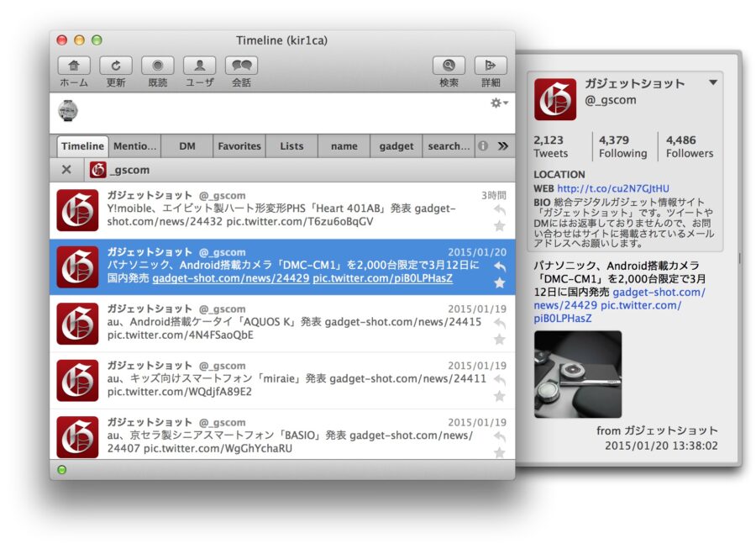Open the 会話 conversation toolbar button

click(242, 66)
